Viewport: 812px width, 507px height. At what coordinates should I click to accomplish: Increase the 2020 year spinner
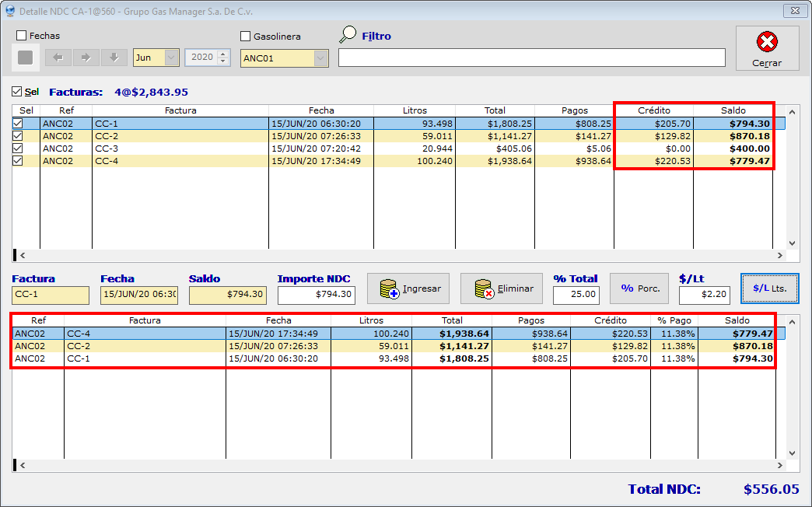pyautogui.click(x=223, y=54)
